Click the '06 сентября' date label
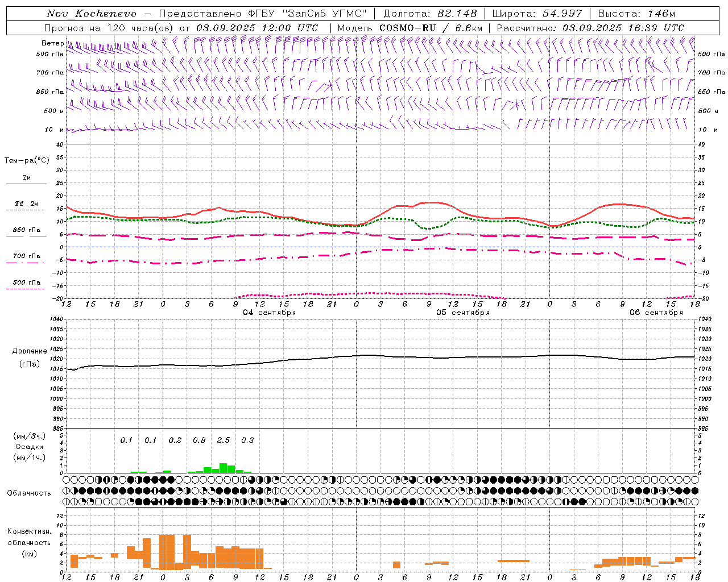The height and width of the screenshot is (582, 728). tap(656, 313)
